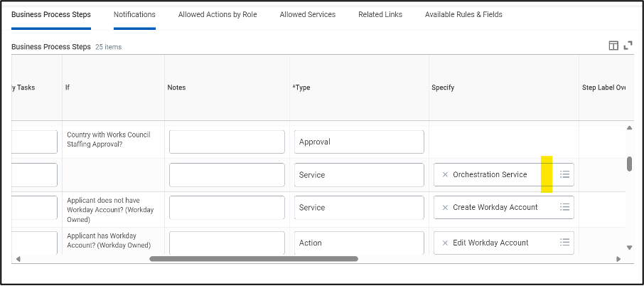Switch to the Notifications tab

pyautogui.click(x=134, y=15)
